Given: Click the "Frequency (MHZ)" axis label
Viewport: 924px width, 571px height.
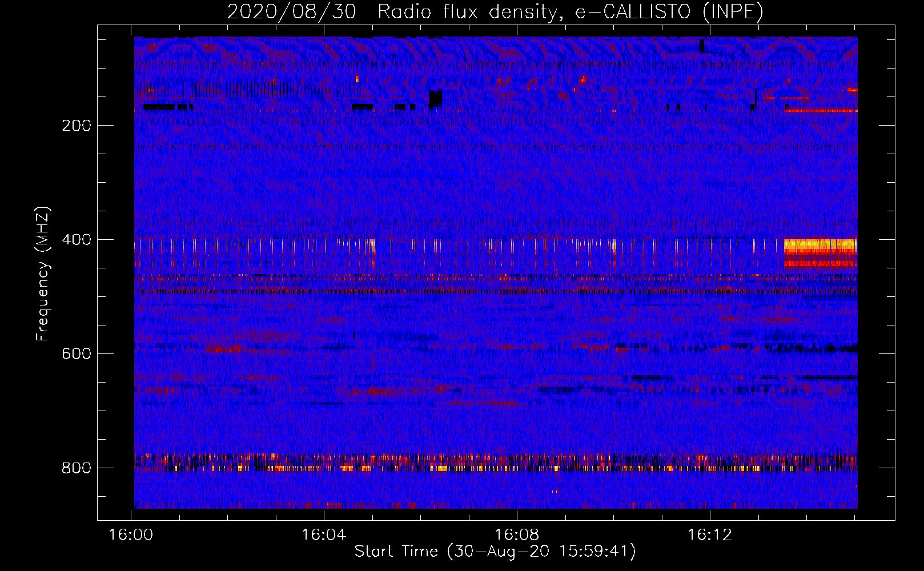Looking at the screenshot, I should (43, 274).
